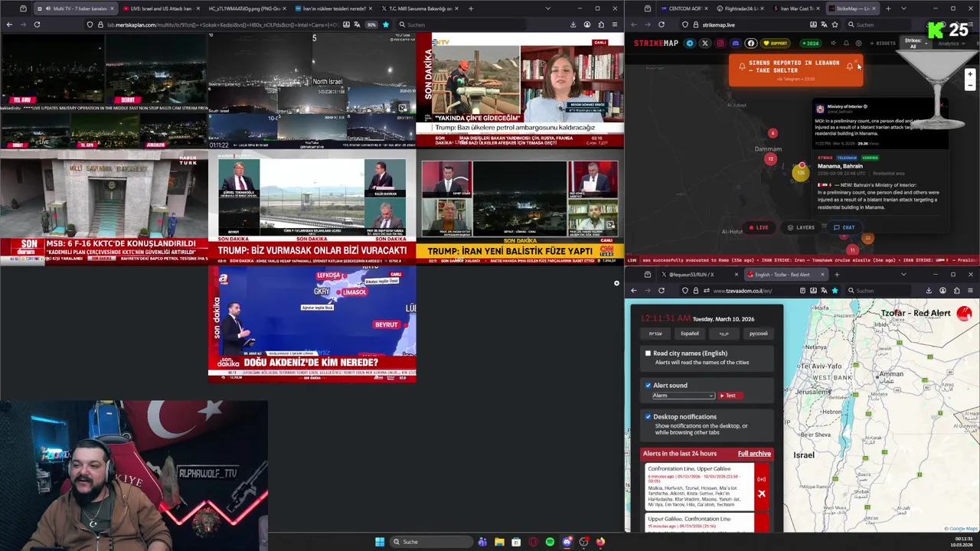Open StrikeMap settings gear icon
The image size is (980, 551).
tap(858, 43)
